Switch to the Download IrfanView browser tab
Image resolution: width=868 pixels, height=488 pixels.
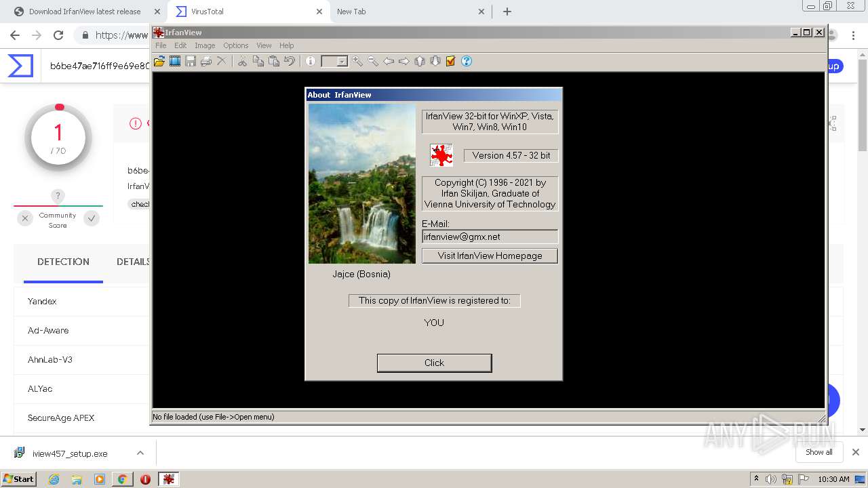pyautogui.click(x=85, y=12)
